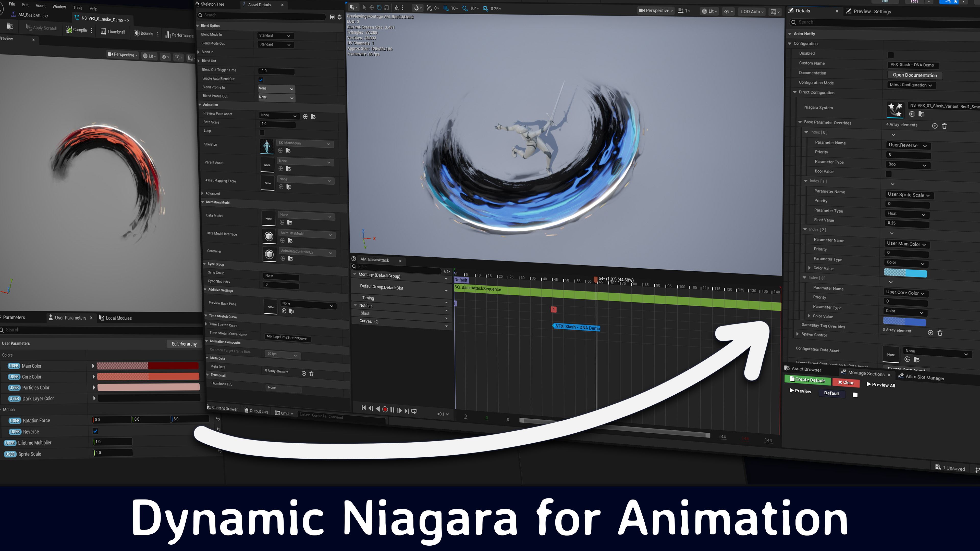Uncheck Enable Auto Blend Out
980x551 pixels.
point(261,80)
